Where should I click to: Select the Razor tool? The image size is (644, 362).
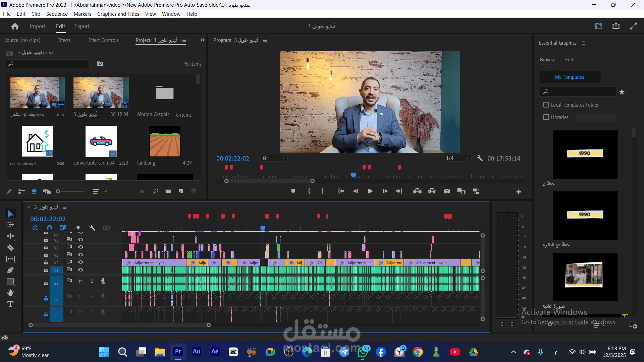[x=10, y=248]
